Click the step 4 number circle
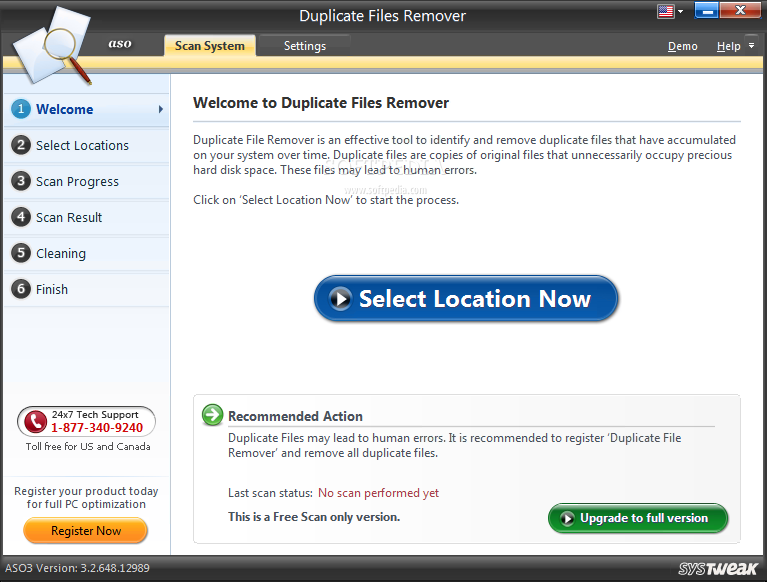Viewport: 767px width, 582px height. point(21,217)
